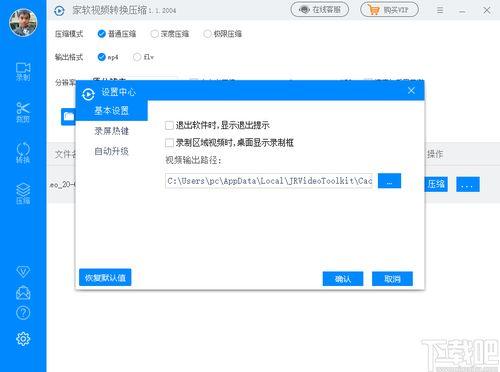Click the user avatar in sidebar
This screenshot has width=500, height=372.
(x=23, y=22)
